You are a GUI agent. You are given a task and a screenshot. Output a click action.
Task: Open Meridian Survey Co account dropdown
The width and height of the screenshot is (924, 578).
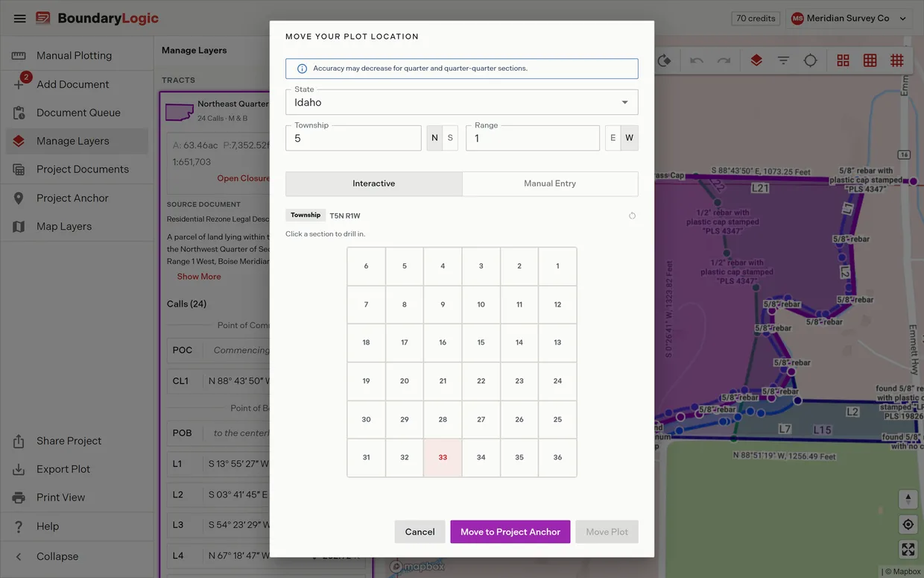pos(849,19)
